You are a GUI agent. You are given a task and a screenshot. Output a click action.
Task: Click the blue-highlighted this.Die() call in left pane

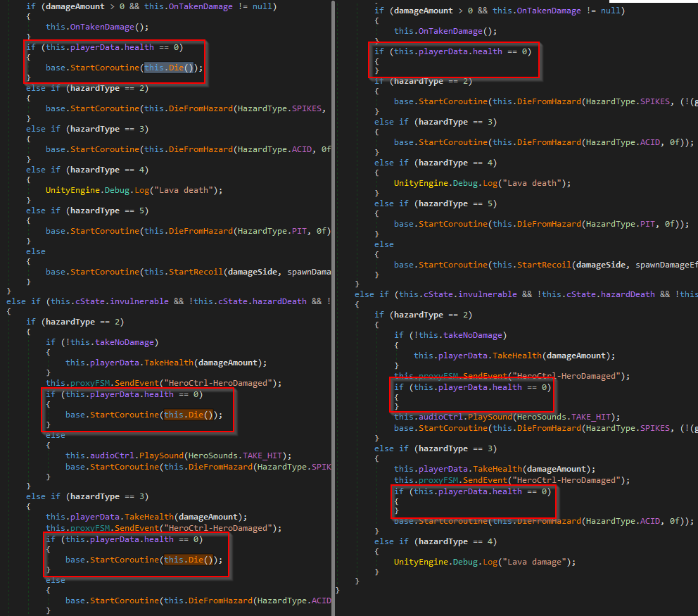169,68
